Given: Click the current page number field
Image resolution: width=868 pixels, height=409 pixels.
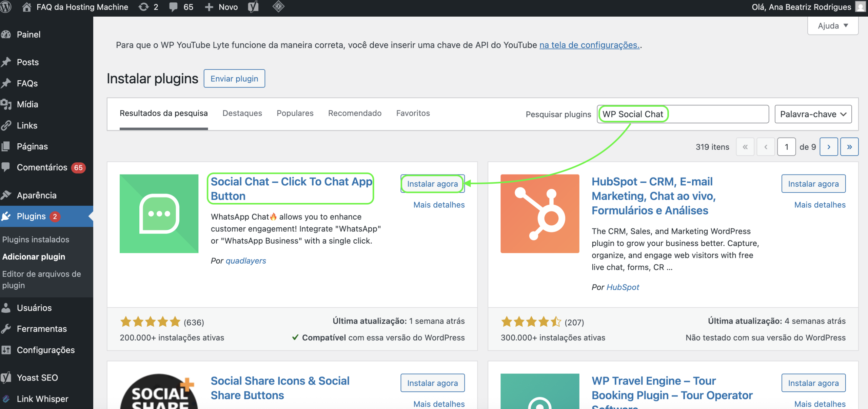Looking at the screenshot, I should (786, 147).
